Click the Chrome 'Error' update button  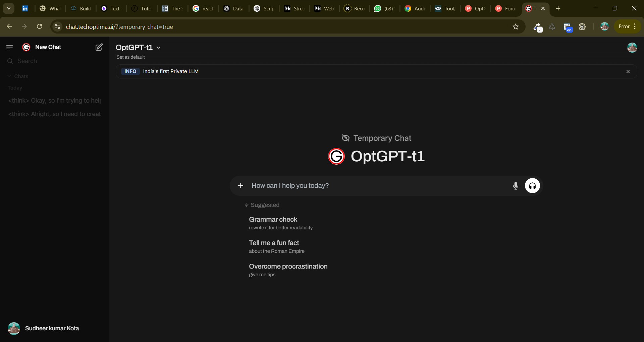click(627, 26)
